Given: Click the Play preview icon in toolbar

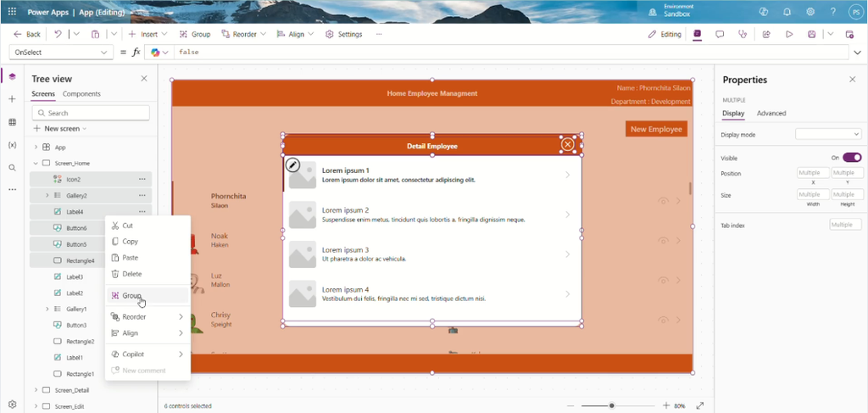Looking at the screenshot, I should (789, 34).
